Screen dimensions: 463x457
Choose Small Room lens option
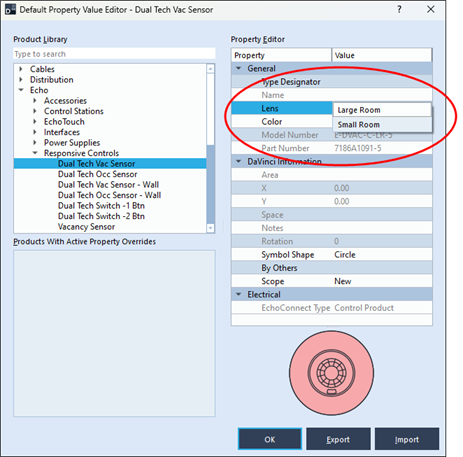click(382, 124)
